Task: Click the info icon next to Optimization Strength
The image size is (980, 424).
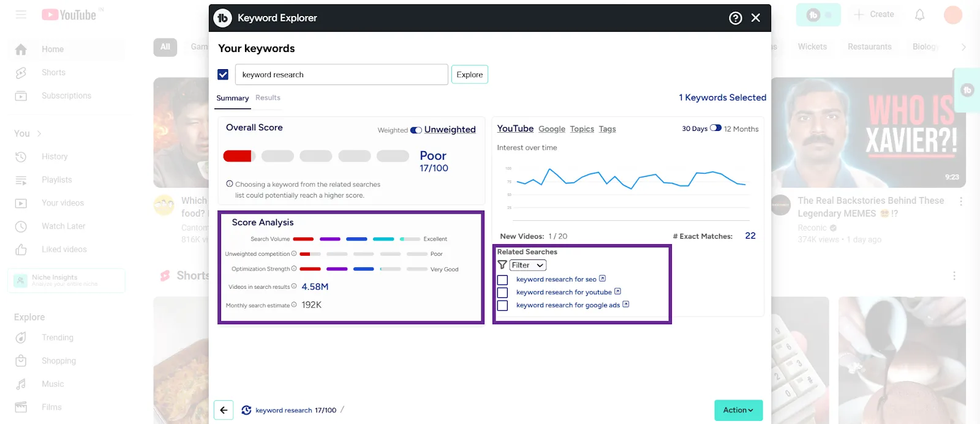Action: click(x=294, y=269)
